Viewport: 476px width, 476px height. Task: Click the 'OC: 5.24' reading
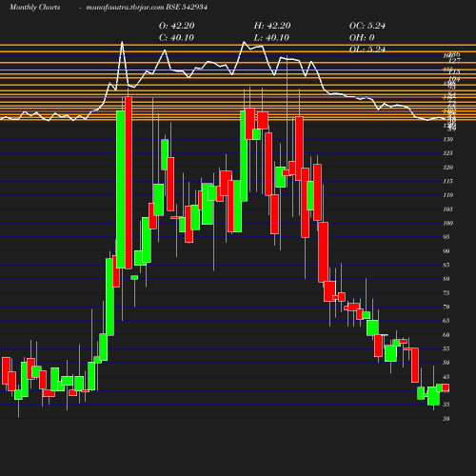coord(367,26)
